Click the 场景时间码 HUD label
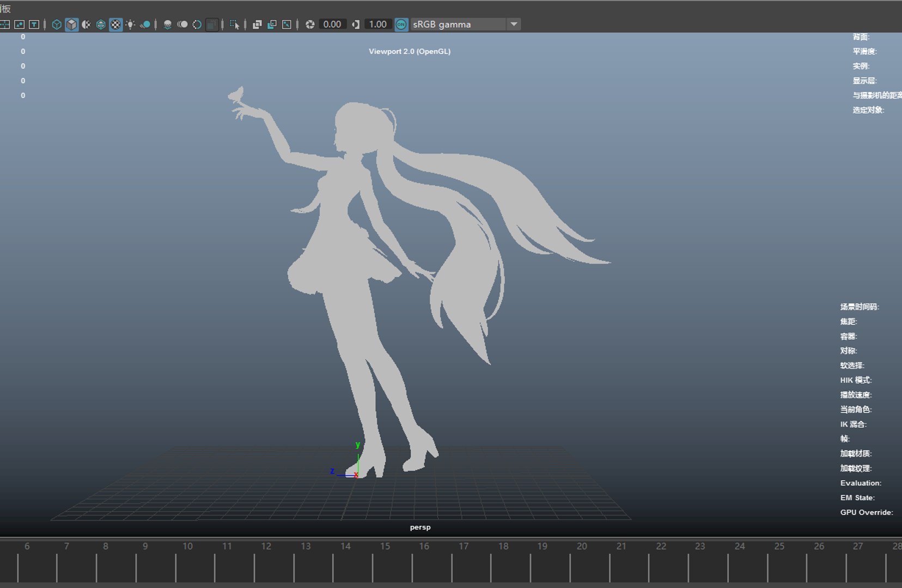 pos(860,307)
